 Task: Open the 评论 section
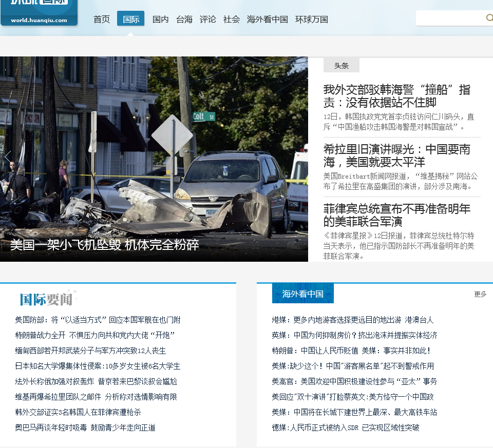pyautogui.click(x=208, y=19)
